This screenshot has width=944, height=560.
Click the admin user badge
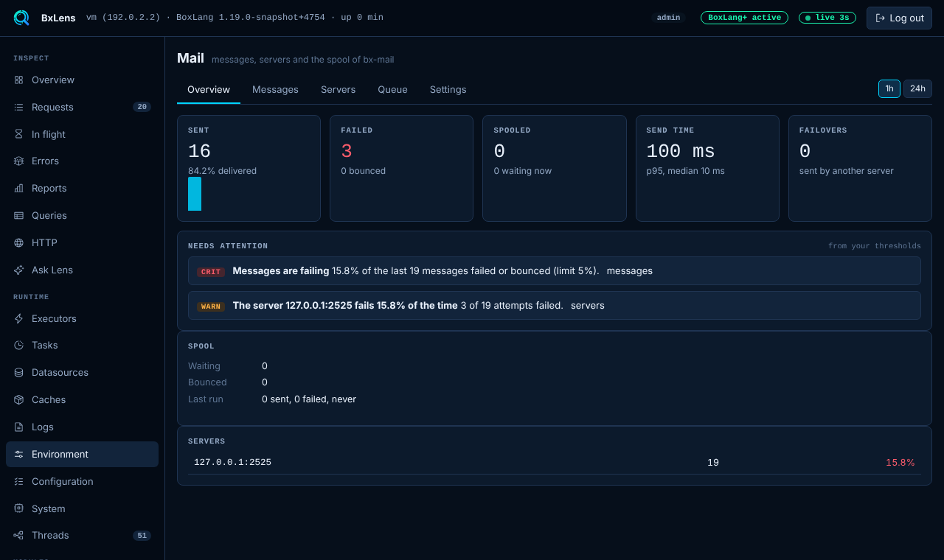[x=668, y=18]
